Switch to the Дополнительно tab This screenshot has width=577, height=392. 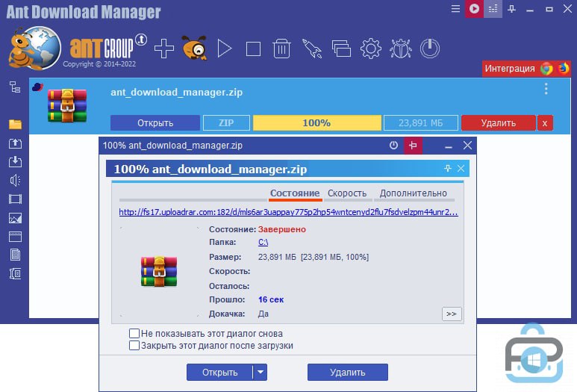(414, 193)
